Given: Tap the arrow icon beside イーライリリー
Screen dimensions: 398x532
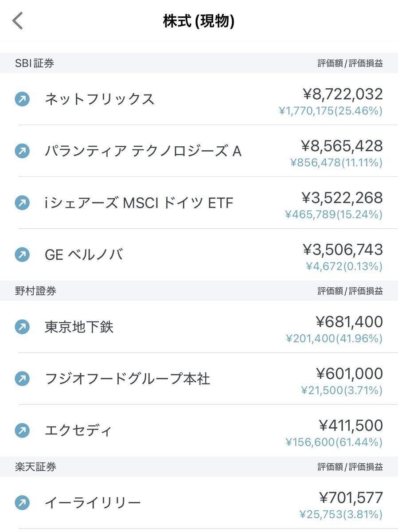Looking at the screenshot, I should 22,503.
